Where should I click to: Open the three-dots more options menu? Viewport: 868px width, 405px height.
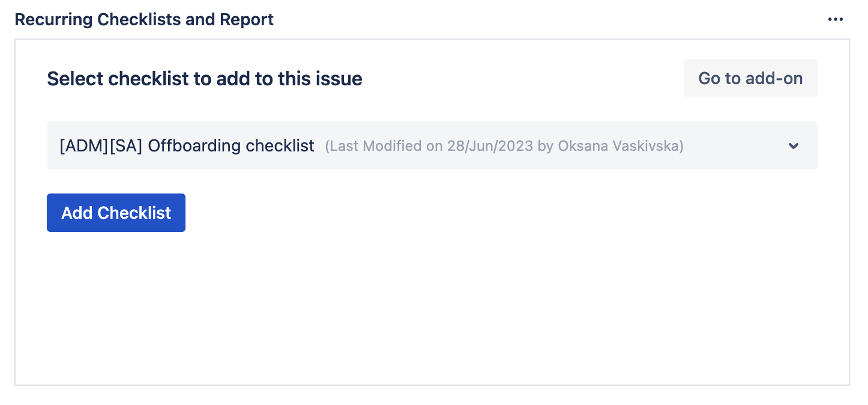(x=835, y=20)
